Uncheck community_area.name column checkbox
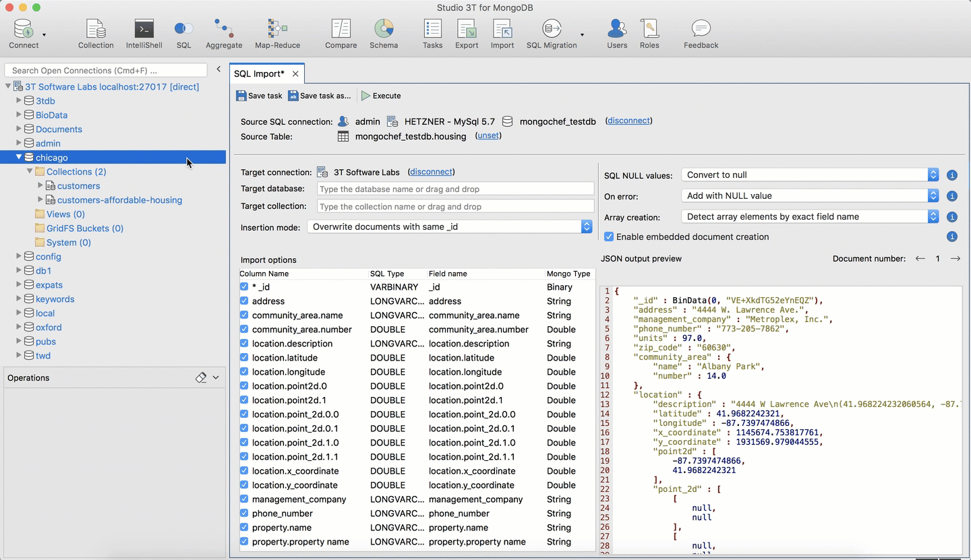 click(x=244, y=315)
